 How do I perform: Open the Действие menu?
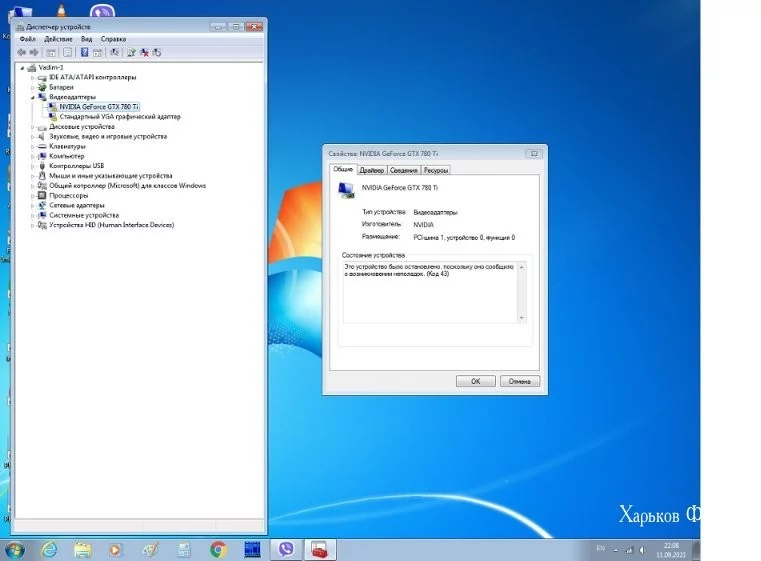pyautogui.click(x=59, y=39)
